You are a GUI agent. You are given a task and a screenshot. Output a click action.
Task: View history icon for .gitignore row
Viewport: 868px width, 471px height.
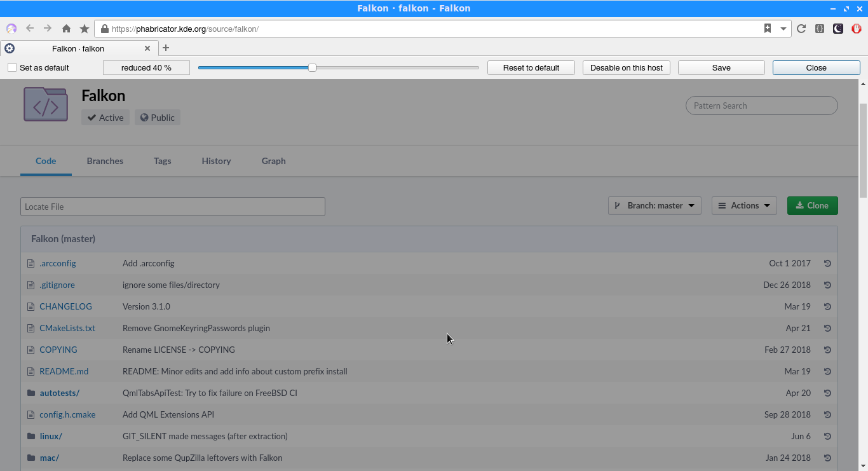(x=827, y=285)
